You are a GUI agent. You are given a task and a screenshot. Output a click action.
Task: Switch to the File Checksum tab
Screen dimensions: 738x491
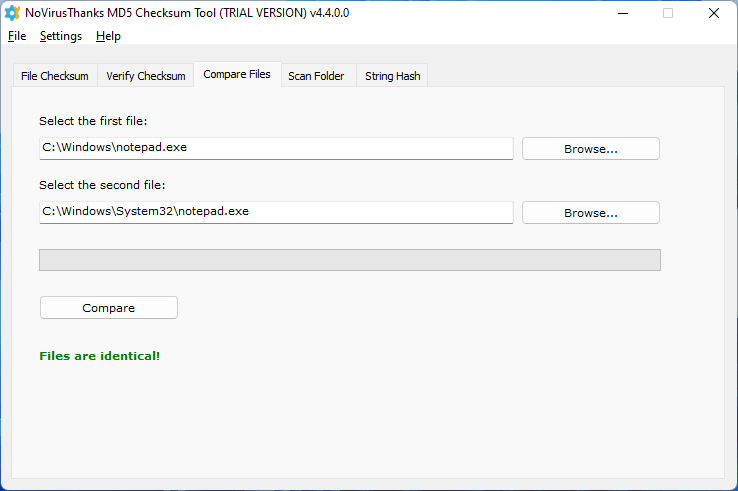click(55, 76)
